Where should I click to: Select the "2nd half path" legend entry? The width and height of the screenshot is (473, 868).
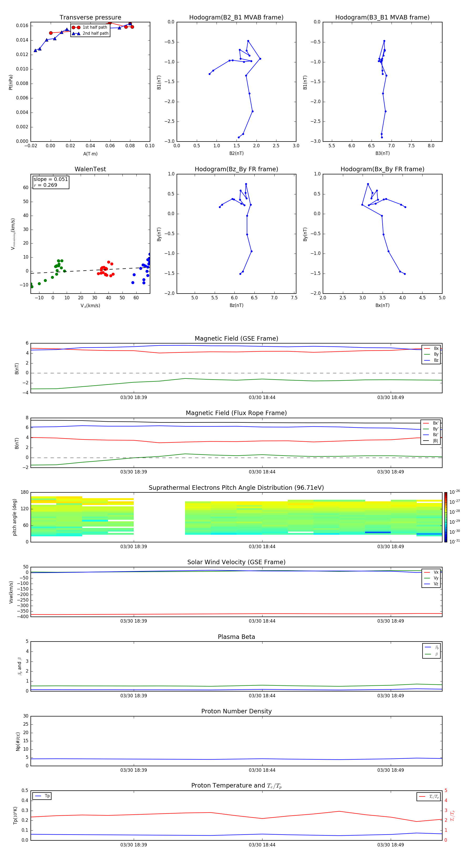click(90, 33)
